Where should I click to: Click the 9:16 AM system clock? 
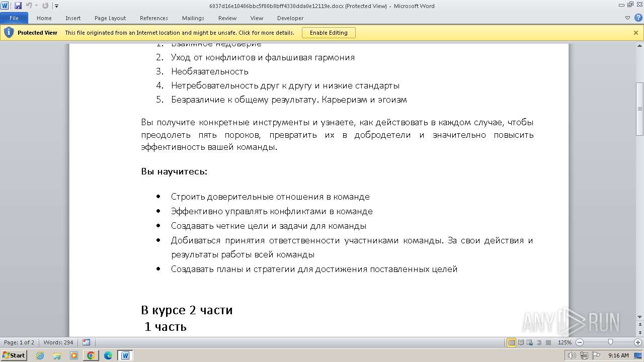[618, 355]
